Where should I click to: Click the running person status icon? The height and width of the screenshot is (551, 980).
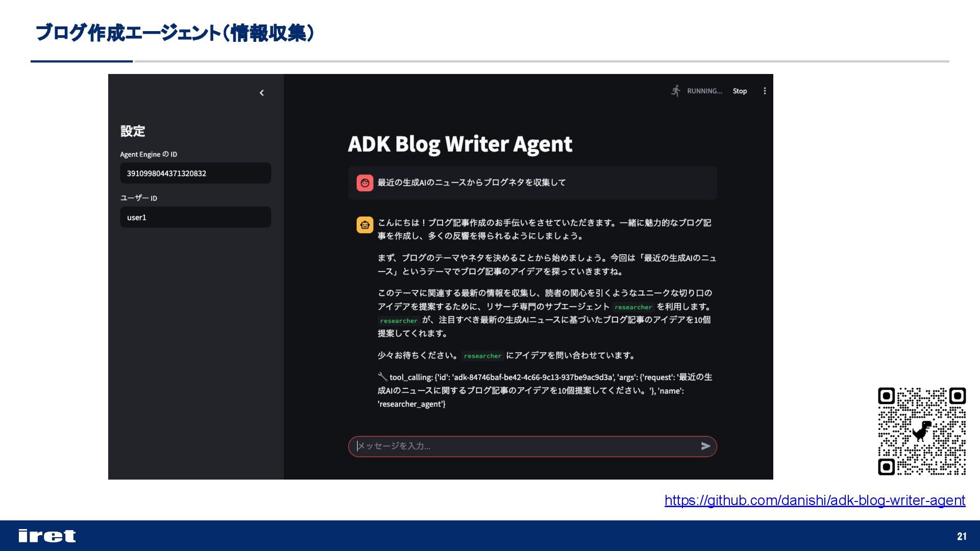676,91
